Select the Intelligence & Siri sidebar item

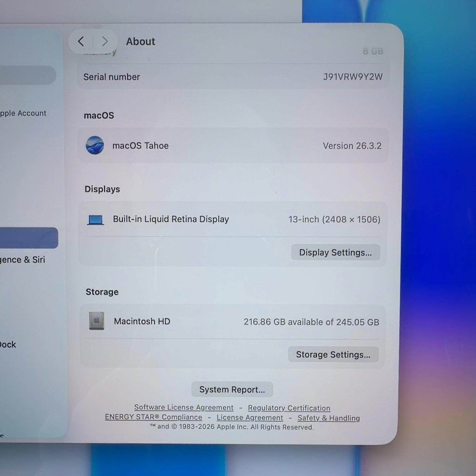pos(23,260)
